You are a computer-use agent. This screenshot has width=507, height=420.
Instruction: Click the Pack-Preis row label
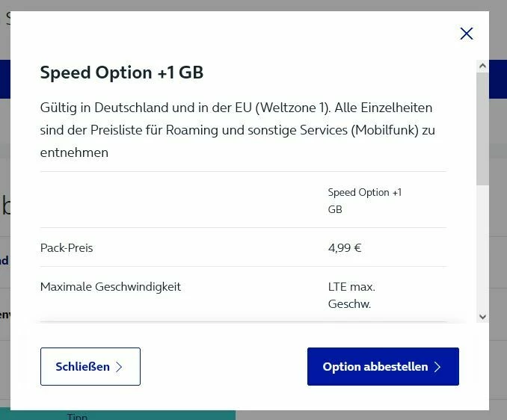click(67, 248)
